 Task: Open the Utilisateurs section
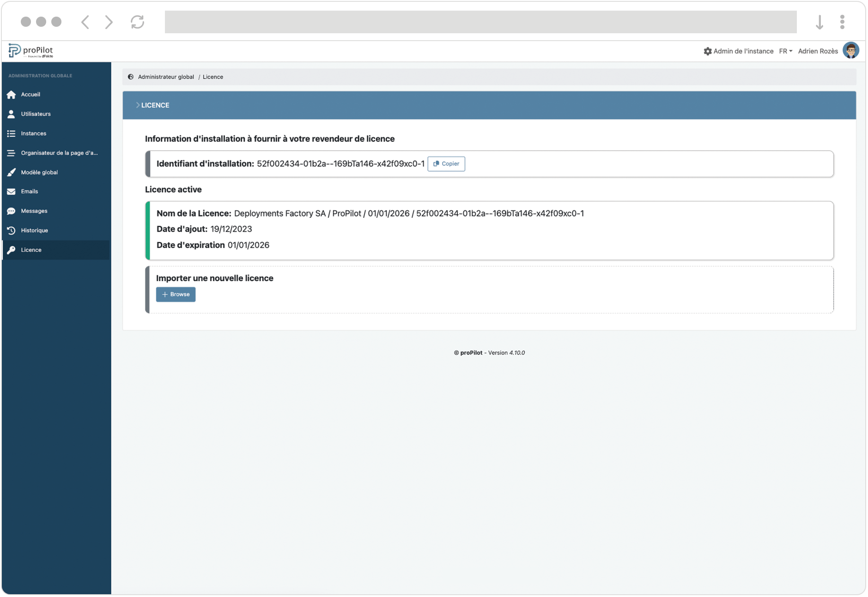click(x=11, y=114)
